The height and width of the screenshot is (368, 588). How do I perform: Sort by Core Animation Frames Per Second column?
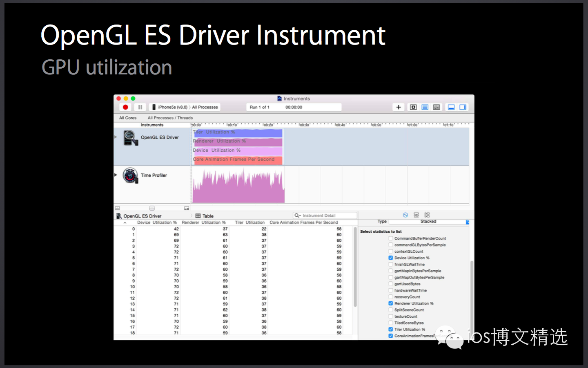[x=304, y=222]
